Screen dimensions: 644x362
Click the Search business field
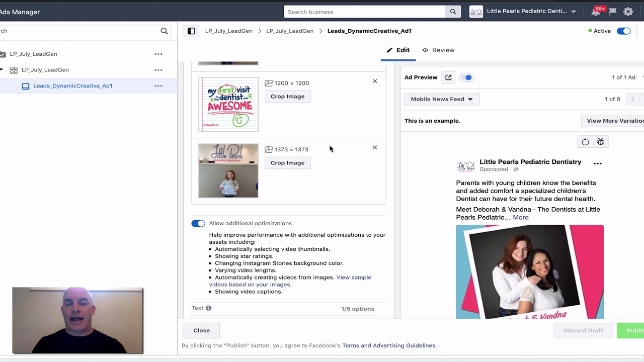pyautogui.click(x=365, y=12)
